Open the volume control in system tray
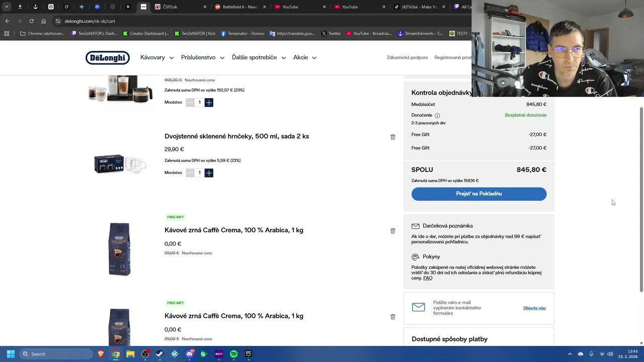This screenshot has height=362, width=644. [610, 354]
